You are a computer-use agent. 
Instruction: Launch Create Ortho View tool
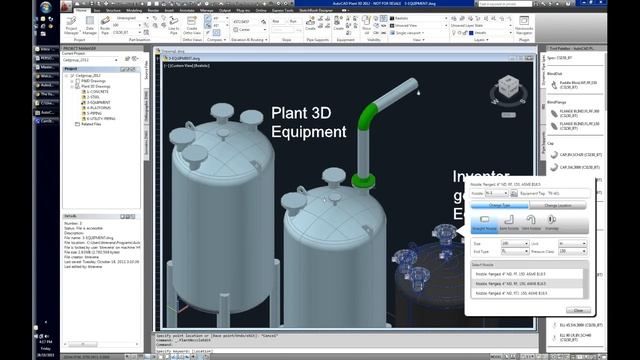point(192,25)
